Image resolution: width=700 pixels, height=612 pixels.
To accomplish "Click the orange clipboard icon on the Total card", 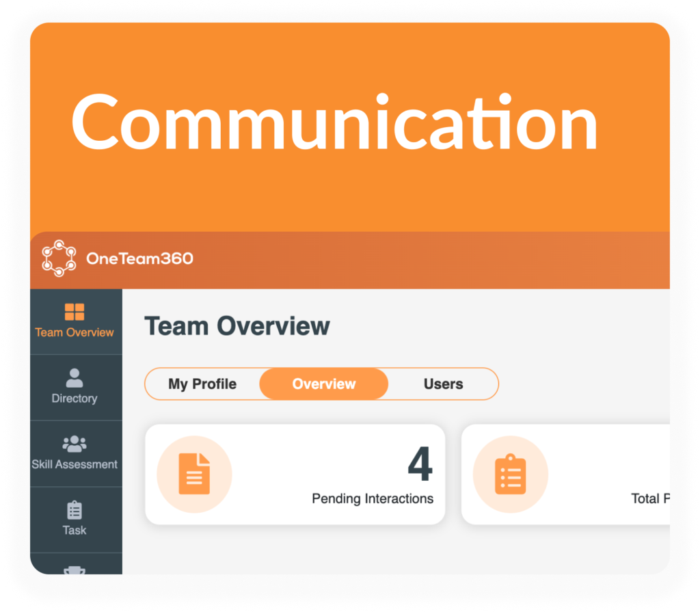I will [x=511, y=473].
